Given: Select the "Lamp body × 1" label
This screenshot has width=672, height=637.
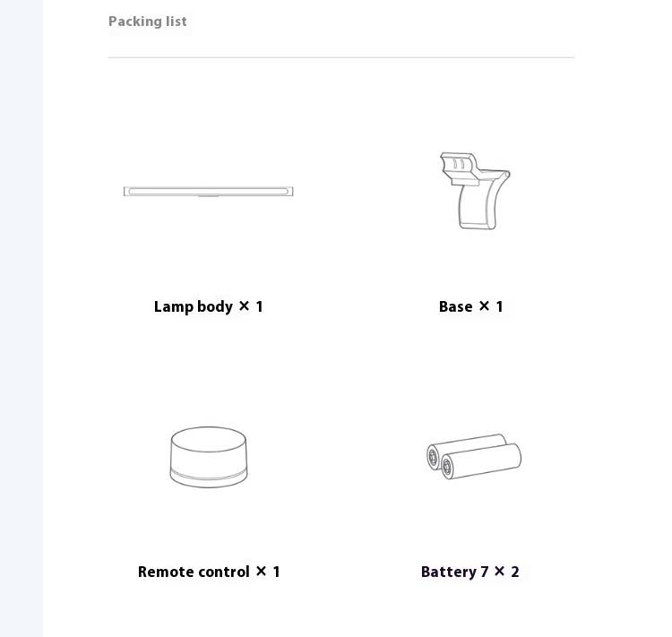Looking at the screenshot, I should pos(208,306).
